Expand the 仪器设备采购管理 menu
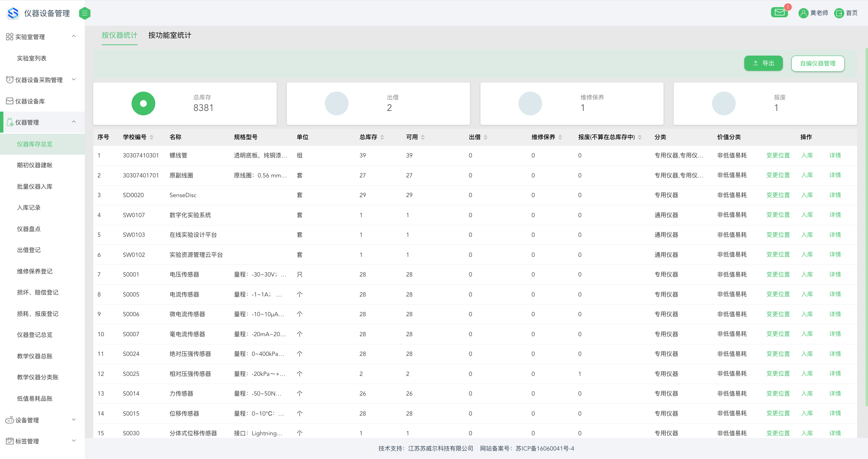The width and height of the screenshot is (868, 459). pos(74,80)
